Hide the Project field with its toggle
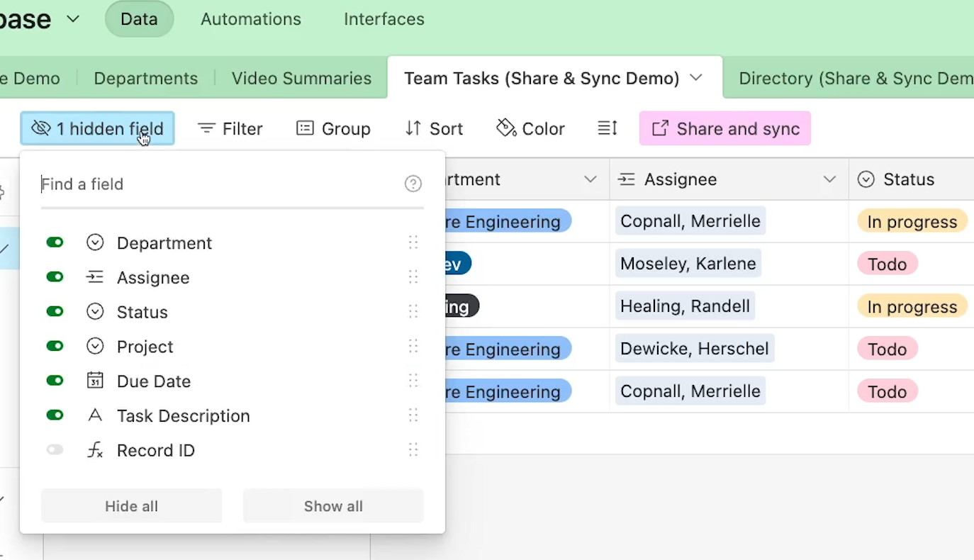 [x=55, y=347]
